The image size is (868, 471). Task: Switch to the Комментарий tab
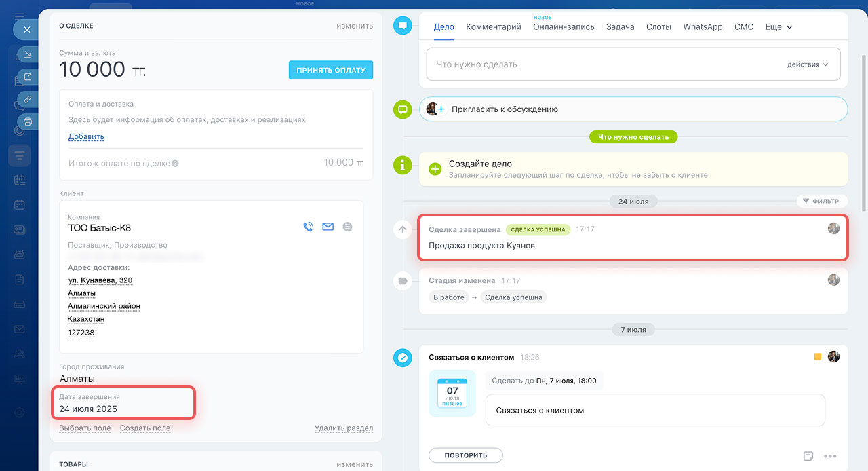pyautogui.click(x=493, y=27)
